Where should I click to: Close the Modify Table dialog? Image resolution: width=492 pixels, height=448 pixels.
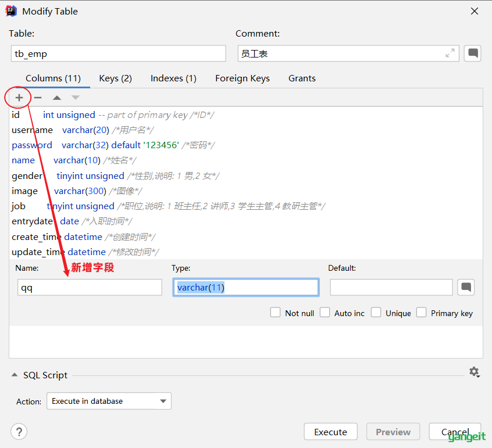point(475,11)
